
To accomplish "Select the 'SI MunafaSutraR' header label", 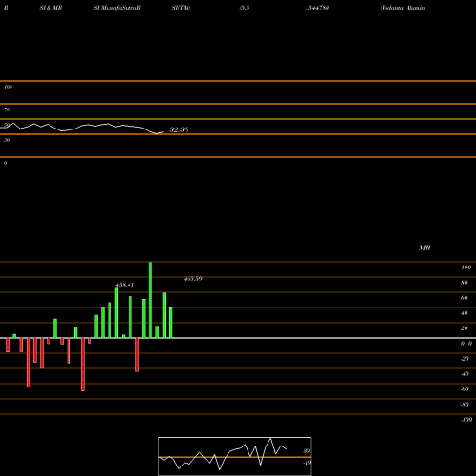I will click(117, 8).
